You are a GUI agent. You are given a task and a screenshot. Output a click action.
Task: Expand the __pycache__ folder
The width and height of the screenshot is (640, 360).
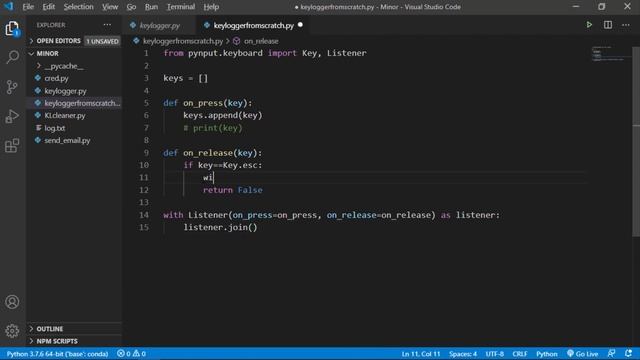(64, 66)
